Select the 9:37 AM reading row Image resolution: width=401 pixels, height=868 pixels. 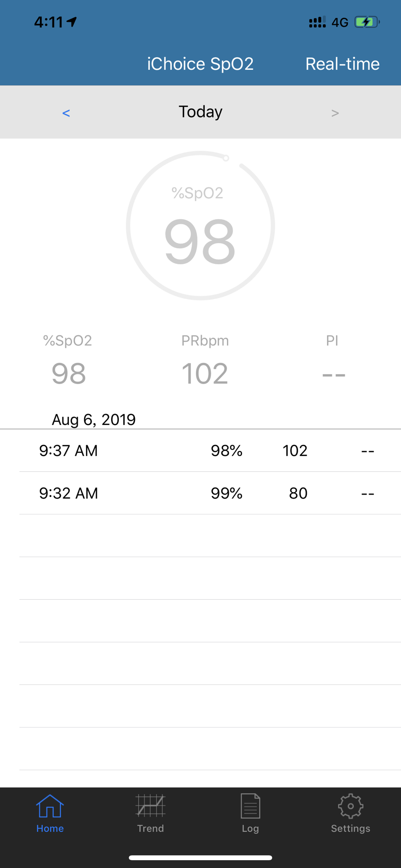coord(210,450)
